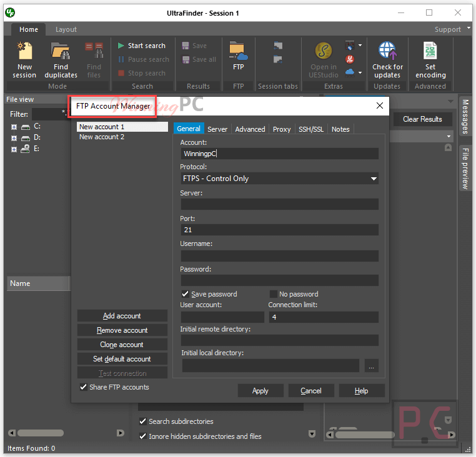Uncheck Search subdirectories option
The image size is (476, 457).
tap(142, 421)
